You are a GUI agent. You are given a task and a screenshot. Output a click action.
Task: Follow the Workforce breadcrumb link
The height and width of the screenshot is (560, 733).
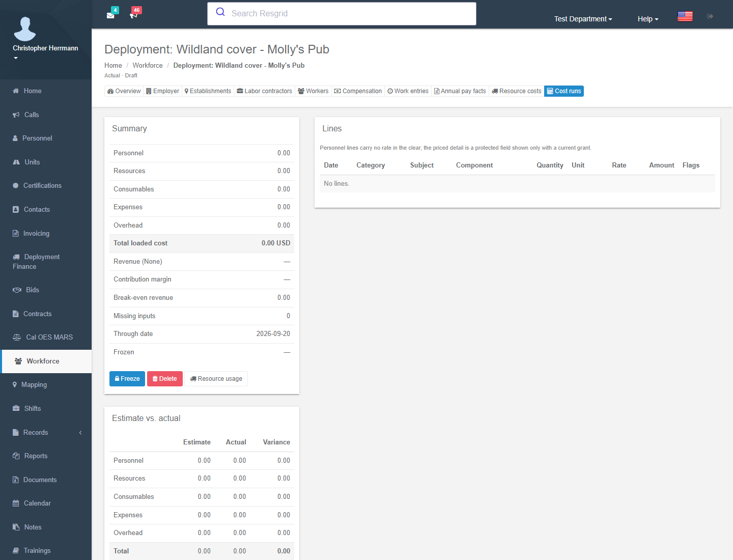(x=148, y=66)
